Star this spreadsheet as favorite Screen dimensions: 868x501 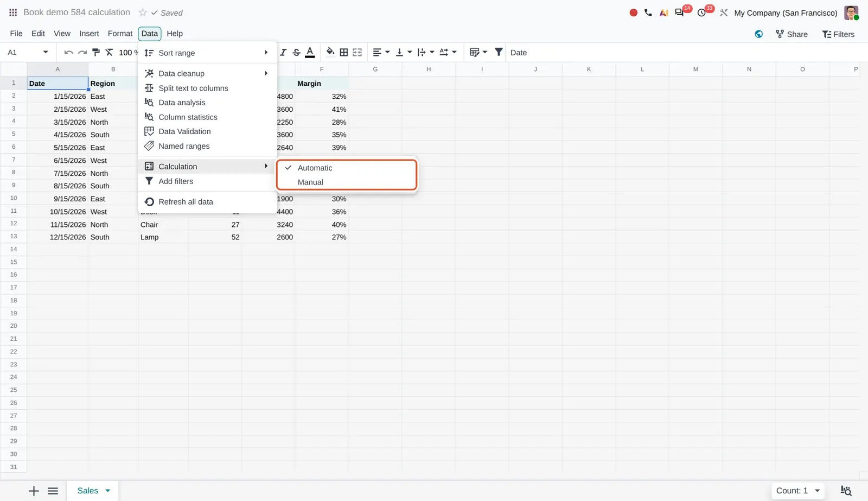143,12
